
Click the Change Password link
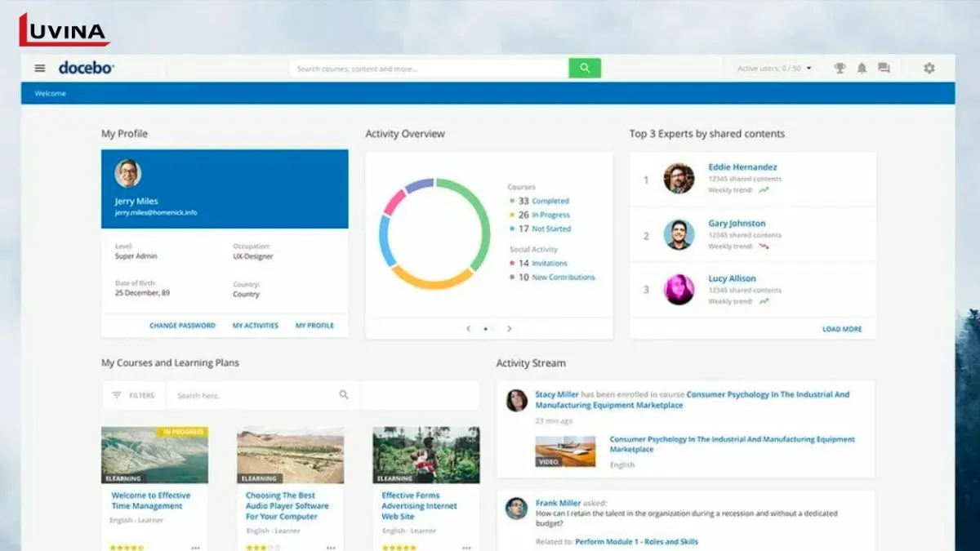pyautogui.click(x=182, y=326)
